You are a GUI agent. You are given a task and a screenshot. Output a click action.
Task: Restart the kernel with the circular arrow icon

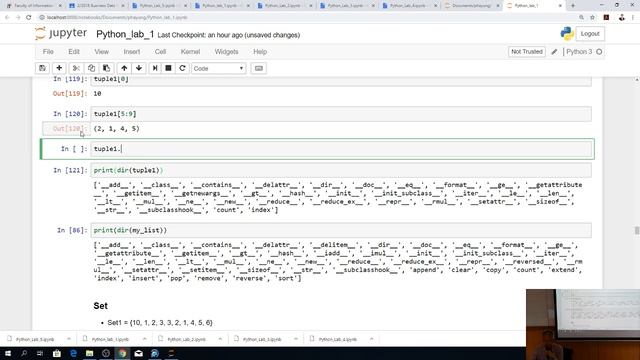coord(182,68)
